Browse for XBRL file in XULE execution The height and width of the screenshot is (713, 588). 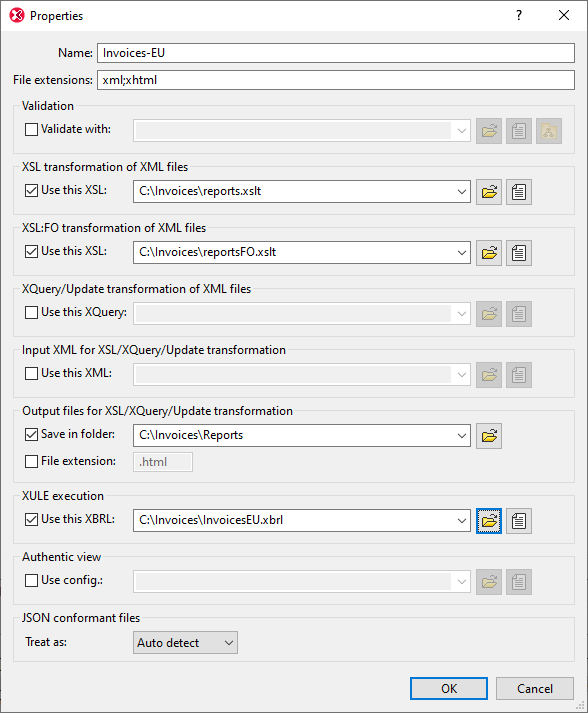489,521
